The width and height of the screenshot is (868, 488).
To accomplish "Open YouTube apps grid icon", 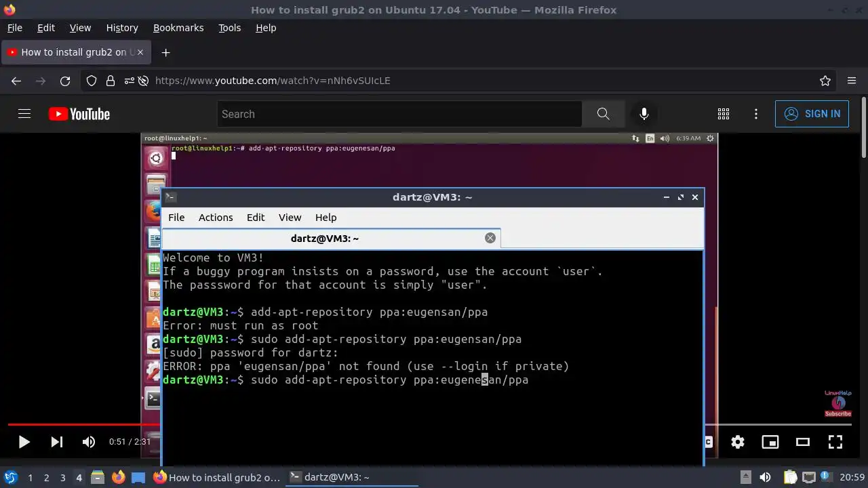I will pyautogui.click(x=724, y=114).
